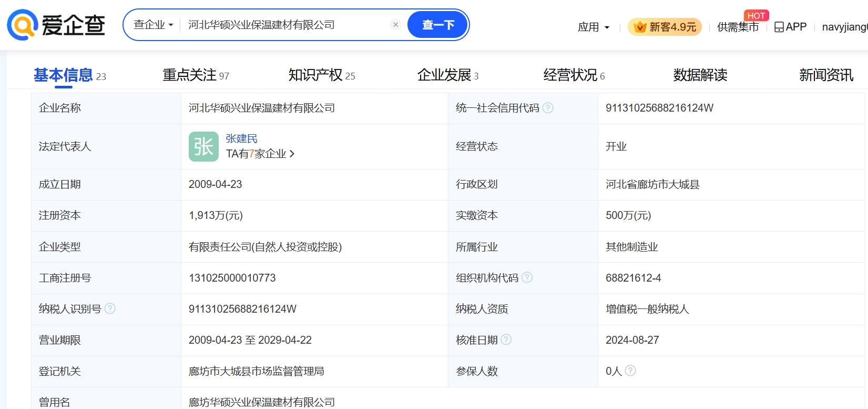Screen dimensions: 868x409
Task: Select former name 廊坊华硕兴业保温建材有限公司
Action: [x=262, y=402]
